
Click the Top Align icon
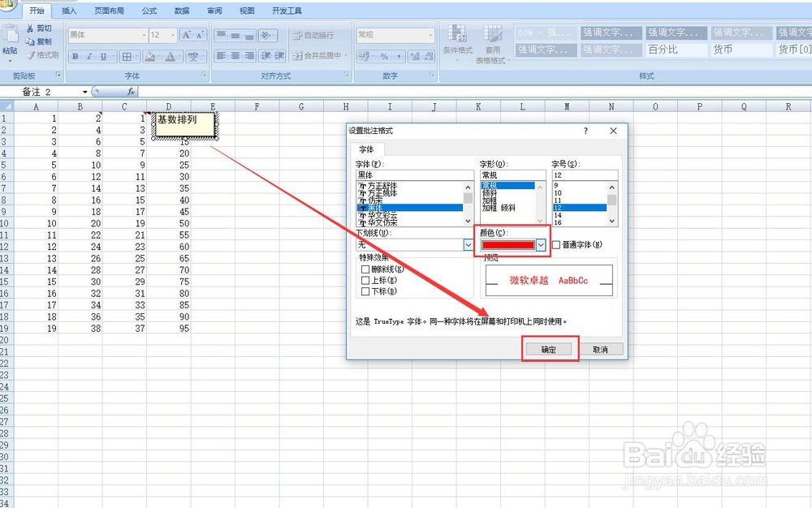pyautogui.click(x=221, y=35)
